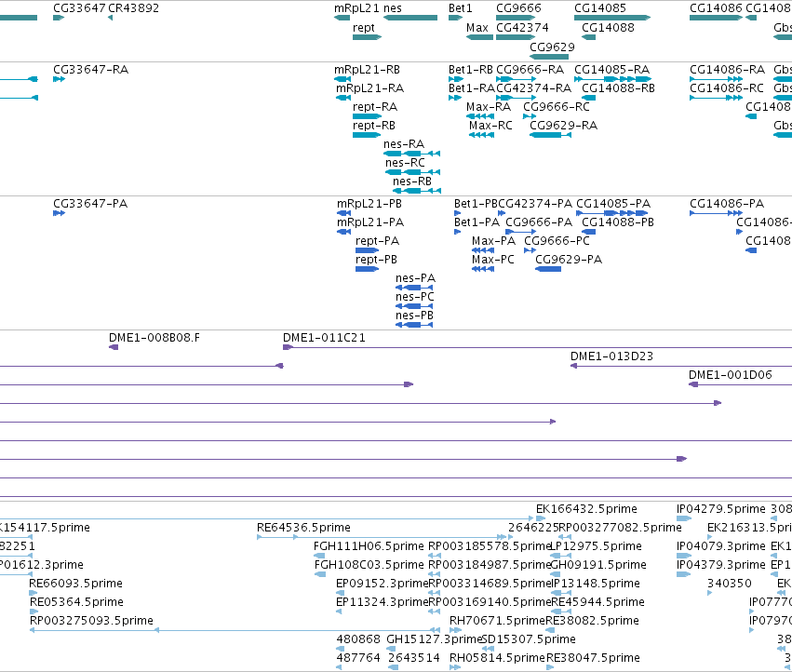Image resolution: width=792 pixels, height=672 pixels.
Task: Select protein mRpL21-PA
Action: point(370,222)
